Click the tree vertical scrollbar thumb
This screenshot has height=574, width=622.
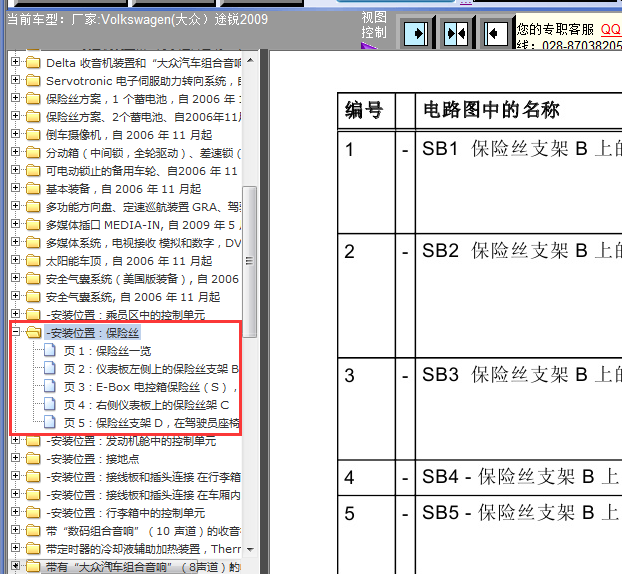click(x=250, y=261)
